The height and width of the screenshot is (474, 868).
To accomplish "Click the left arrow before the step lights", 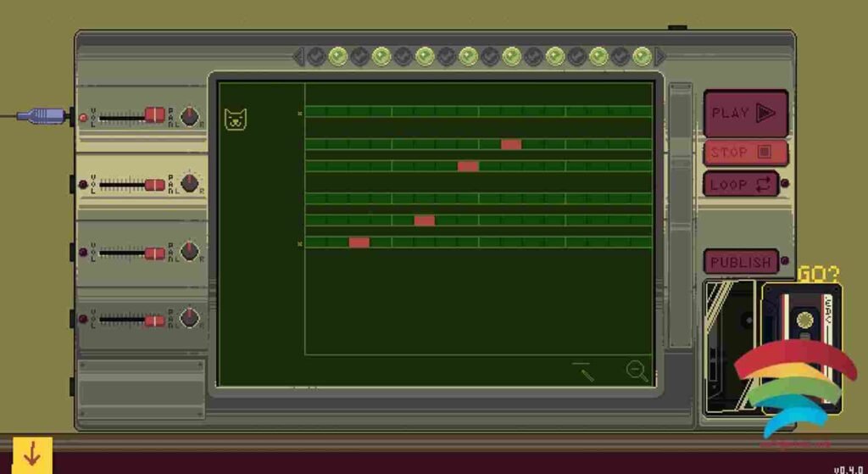I will point(298,57).
